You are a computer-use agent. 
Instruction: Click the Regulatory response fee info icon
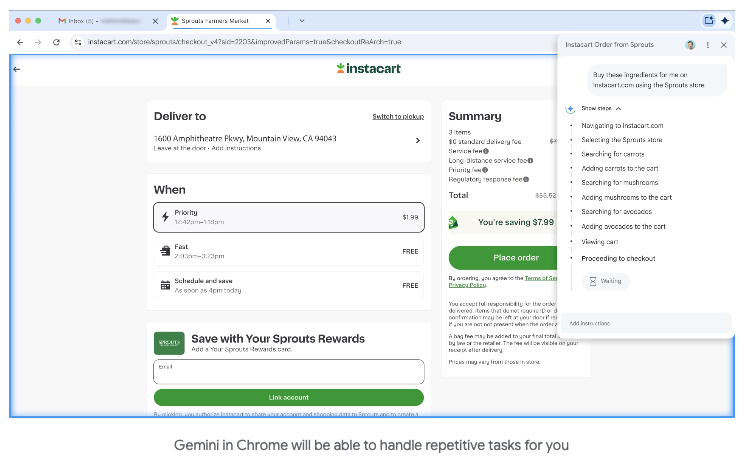coord(527,179)
